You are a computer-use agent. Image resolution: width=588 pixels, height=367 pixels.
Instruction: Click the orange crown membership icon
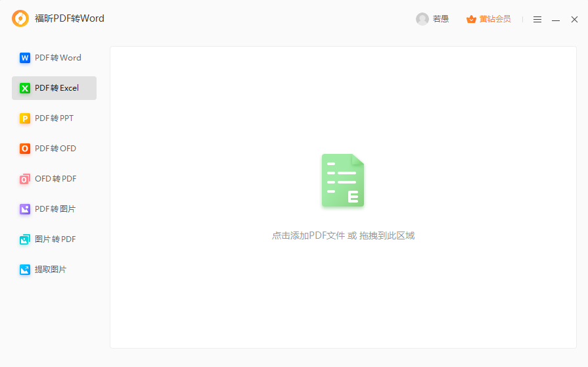click(x=471, y=19)
